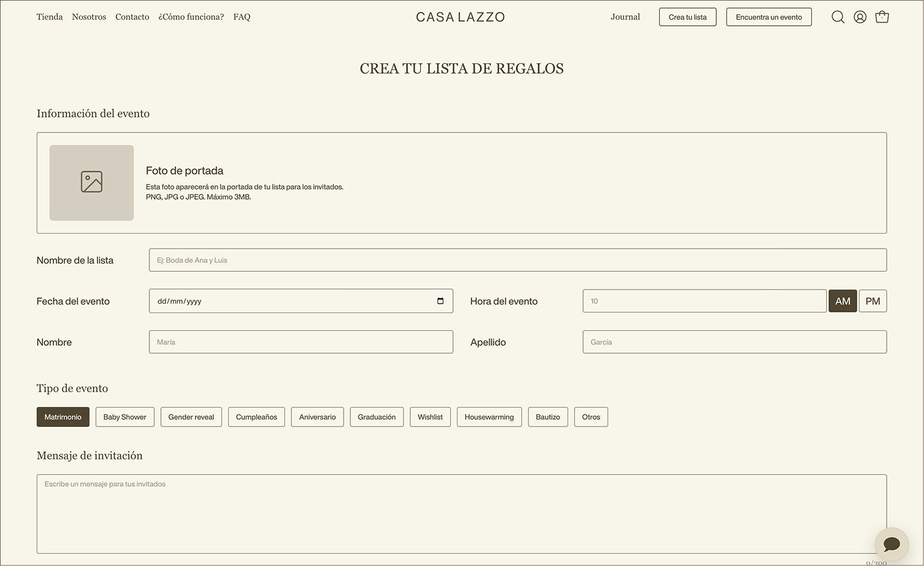924x566 pixels.
Task: Click the Información del evento heading
Action: click(93, 113)
